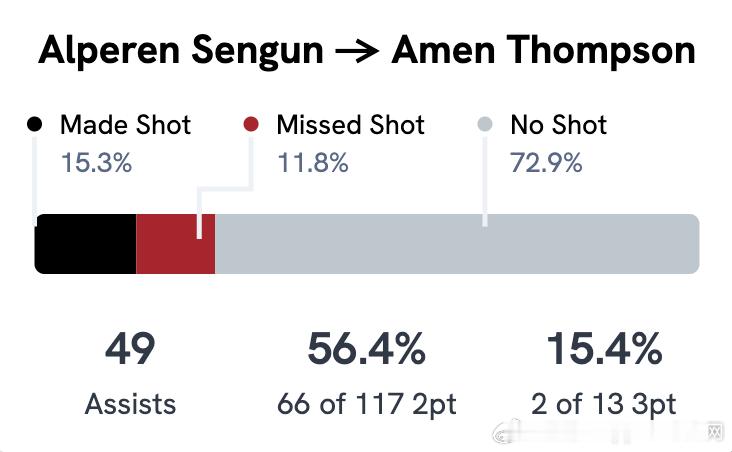Viewport: 732px width, 452px height.
Task: Click the Missed Shot legend label
Action: point(350,125)
